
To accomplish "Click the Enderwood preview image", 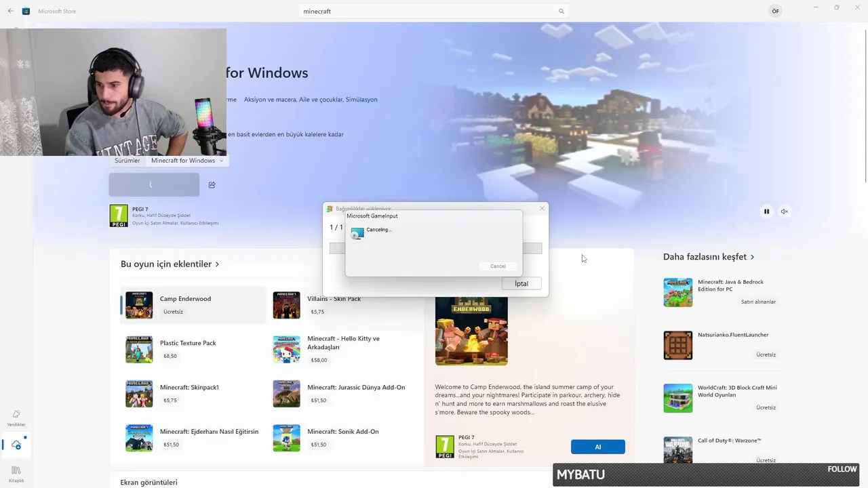I will [471, 331].
